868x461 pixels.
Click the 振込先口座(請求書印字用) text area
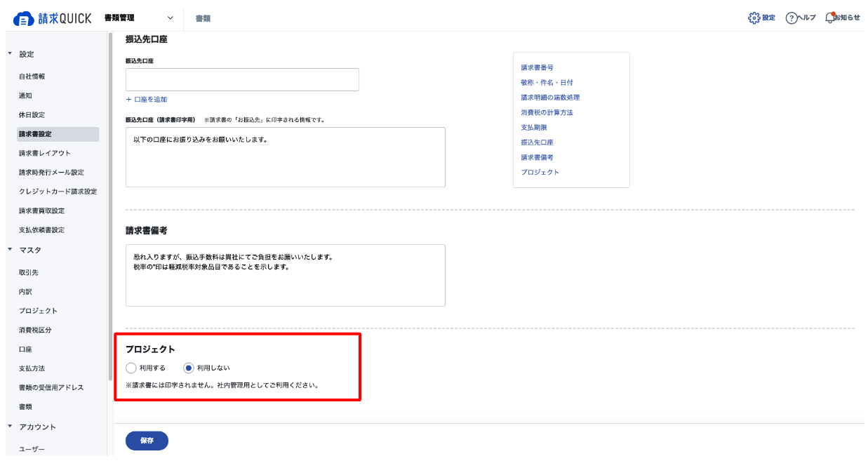(x=285, y=157)
